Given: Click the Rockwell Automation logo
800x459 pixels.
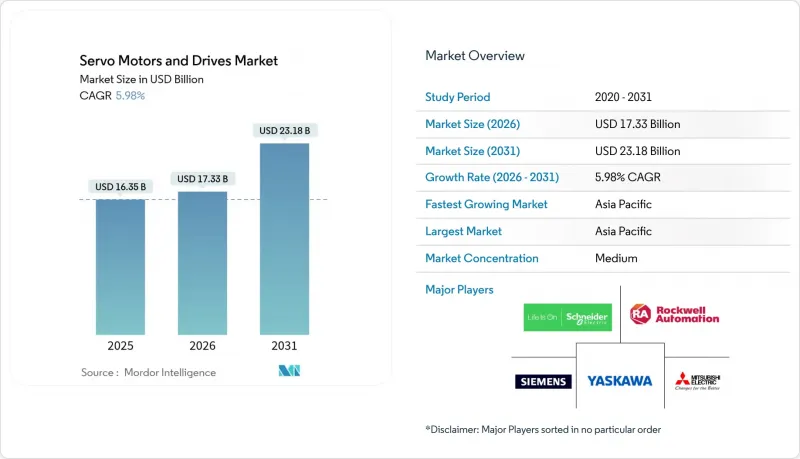Looking at the screenshot, I should (674, 315).
